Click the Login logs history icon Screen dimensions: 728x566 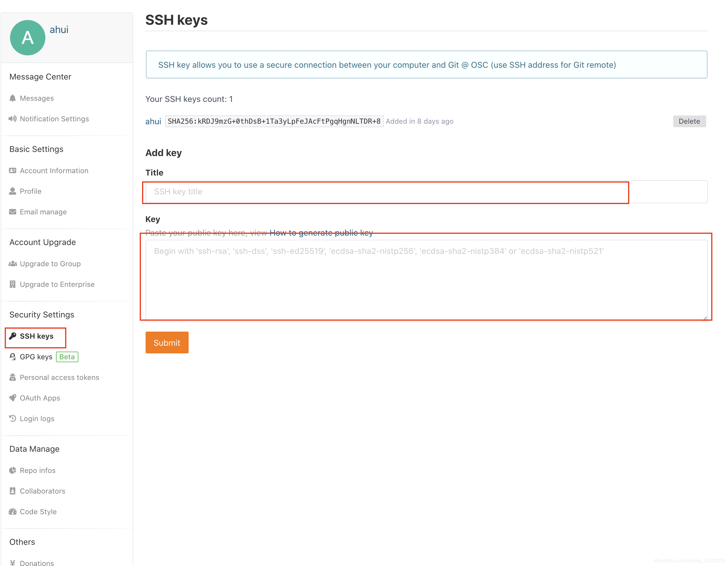[x=13, y=419]
